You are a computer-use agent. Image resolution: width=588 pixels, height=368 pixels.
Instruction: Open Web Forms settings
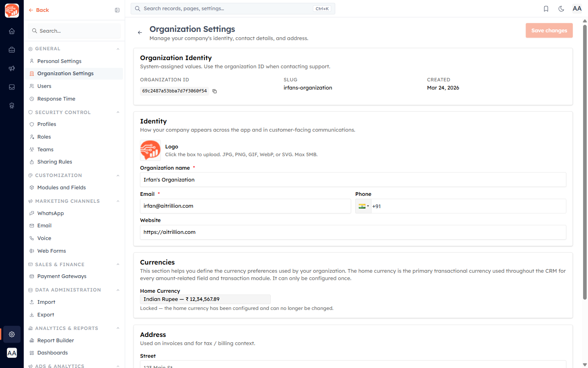[x=74, y=251]
